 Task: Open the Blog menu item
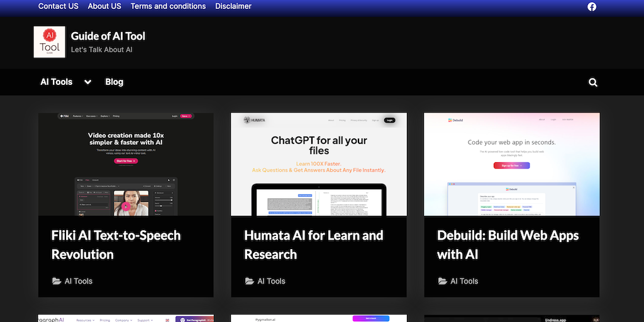tap(114, 82)
